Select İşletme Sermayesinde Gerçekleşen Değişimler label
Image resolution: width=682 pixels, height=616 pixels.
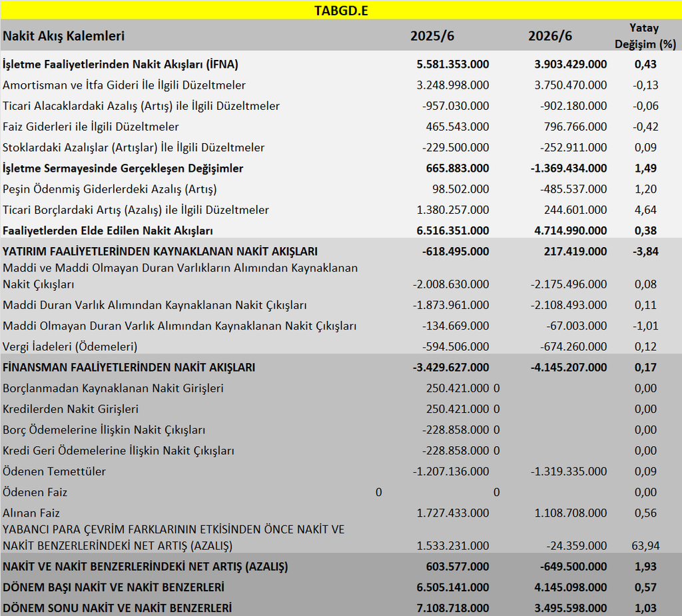pos(123,168)
